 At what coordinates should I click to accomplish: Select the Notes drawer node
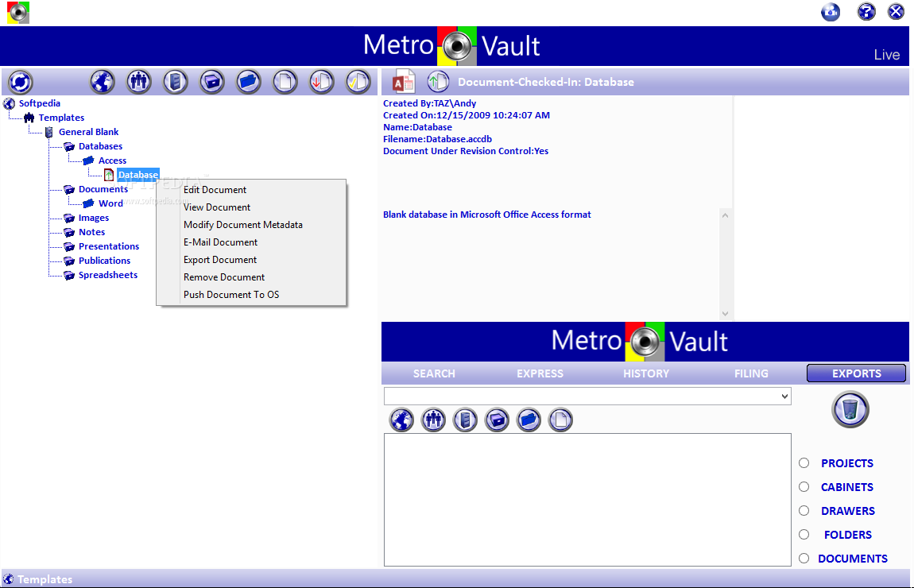(x=91, y=232)
